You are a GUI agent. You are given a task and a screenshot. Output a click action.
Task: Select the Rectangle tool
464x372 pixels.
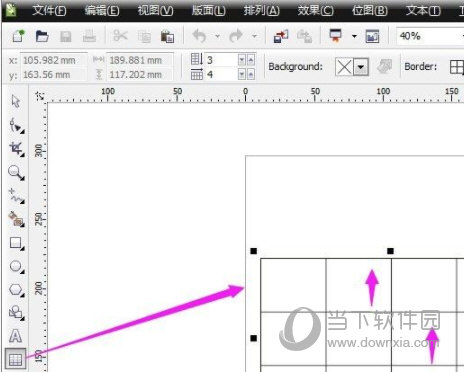(16, 243)
